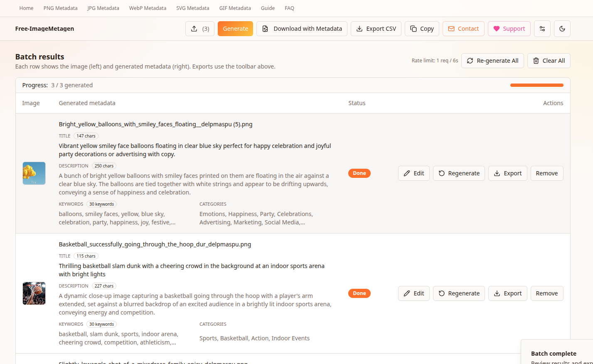Click the Basketball_successfully_going file name

(155, 244)
